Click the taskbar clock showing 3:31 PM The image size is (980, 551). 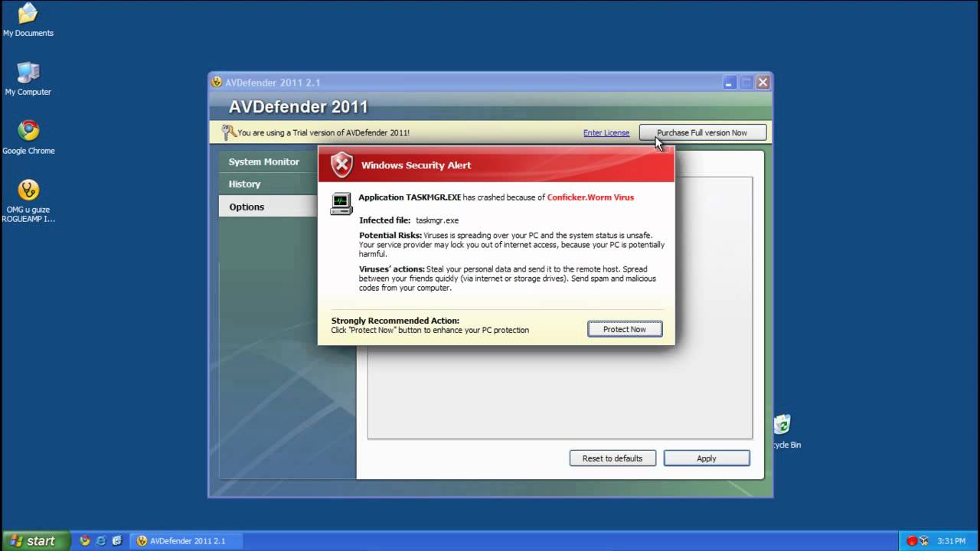pyautogui.click(x=951, y=541)
